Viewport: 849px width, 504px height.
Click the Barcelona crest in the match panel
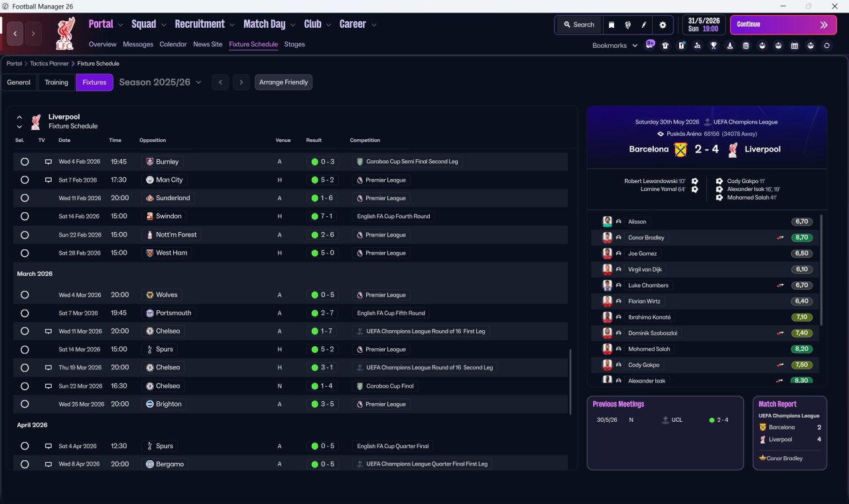click(680, 149)
